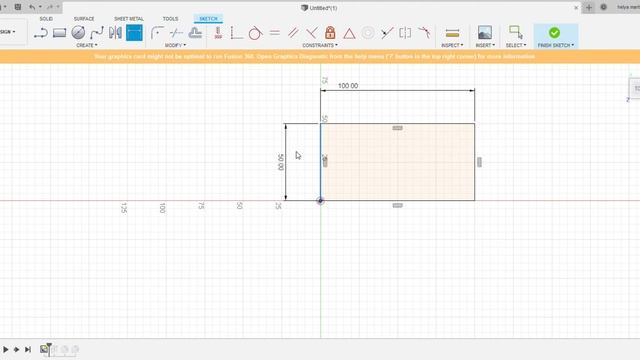Expand the INSERT dropdown menu
This screenshot has width=640, height=360.
point(485,45)
